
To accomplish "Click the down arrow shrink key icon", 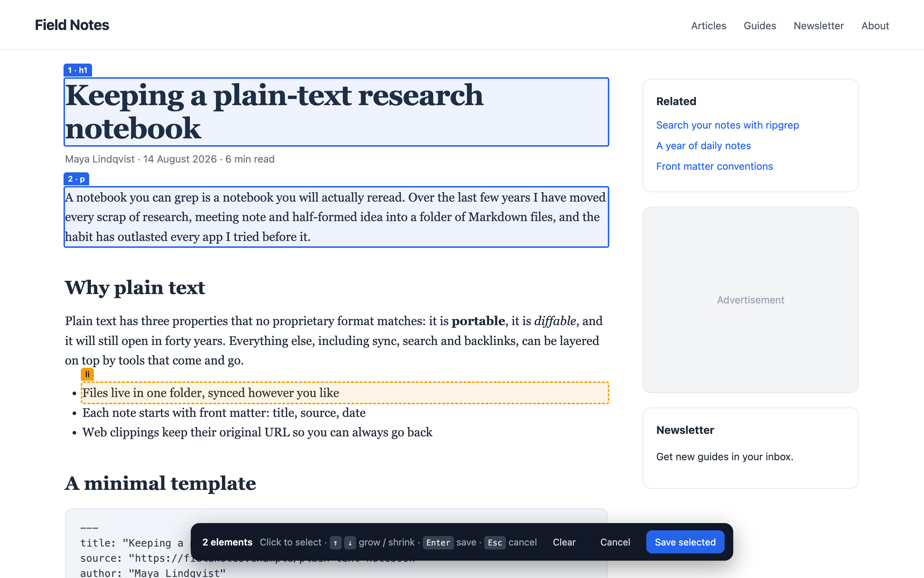I will [x=350, y=543].
